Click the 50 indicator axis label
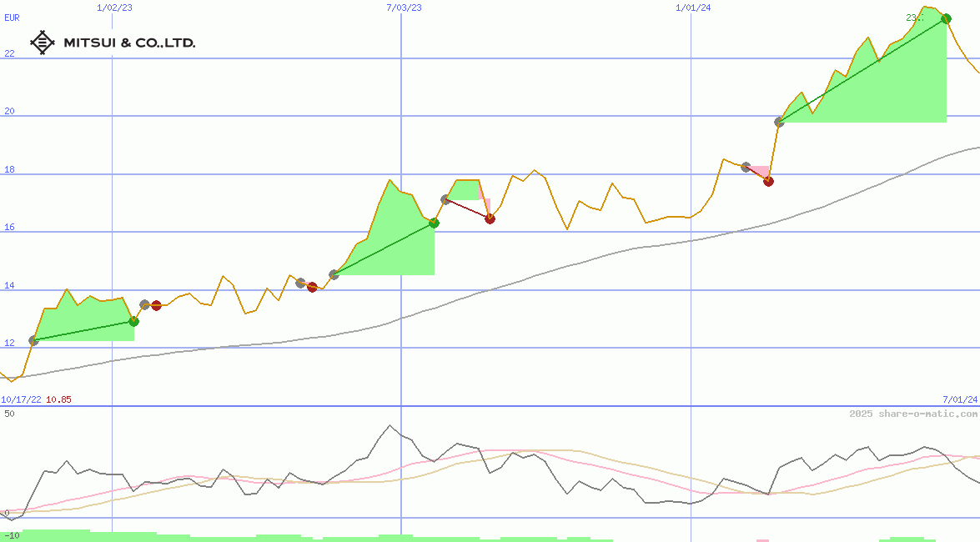This screenshot has width=980, height=542. coord(9,414)
